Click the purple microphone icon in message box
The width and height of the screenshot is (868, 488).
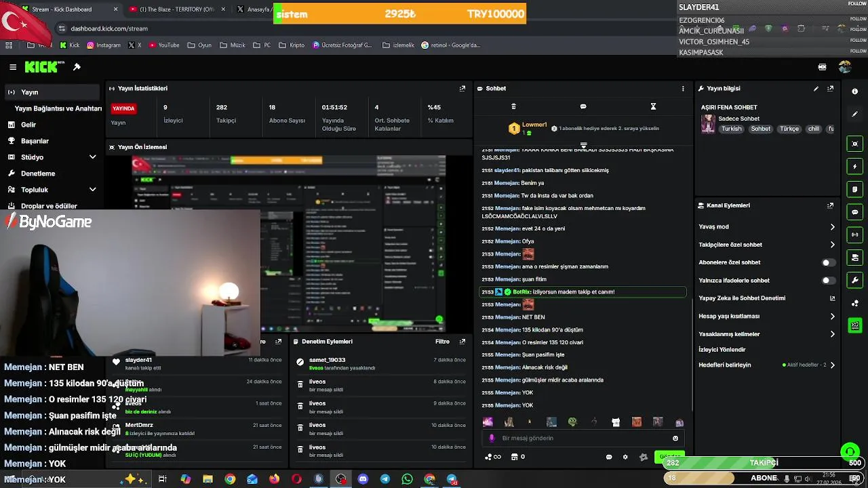coord(492,439)
